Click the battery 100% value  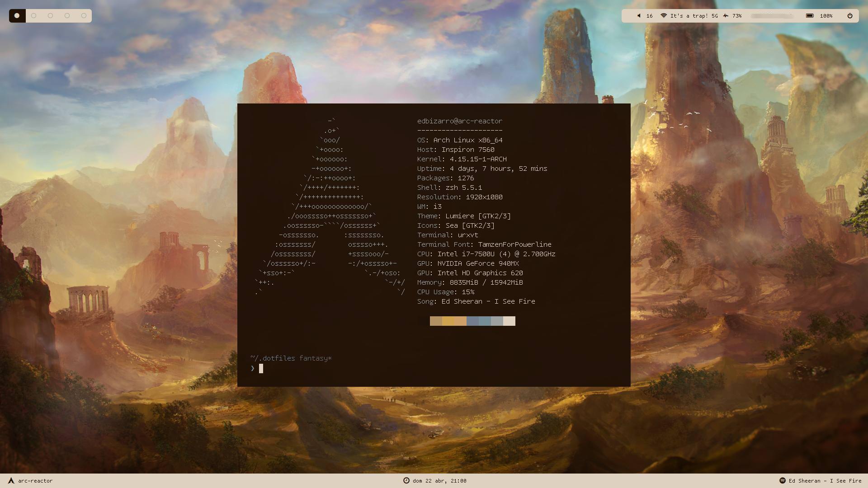(x=826, y=16)
